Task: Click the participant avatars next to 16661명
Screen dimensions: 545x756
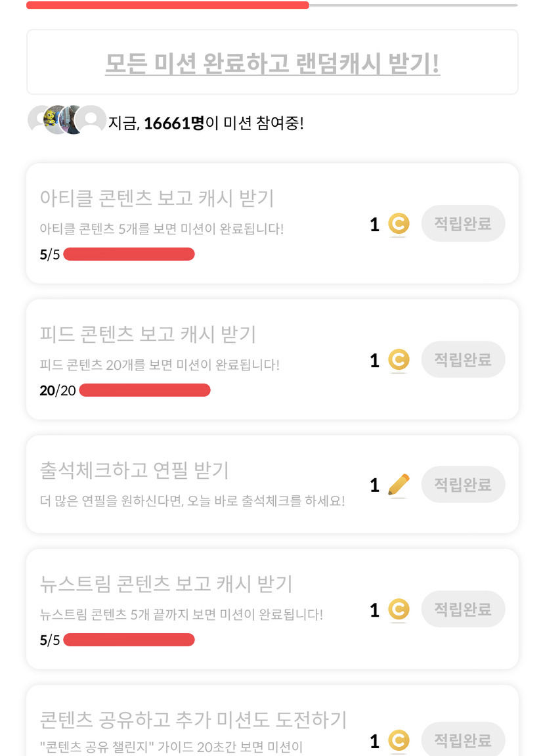Action: point(67,120)
